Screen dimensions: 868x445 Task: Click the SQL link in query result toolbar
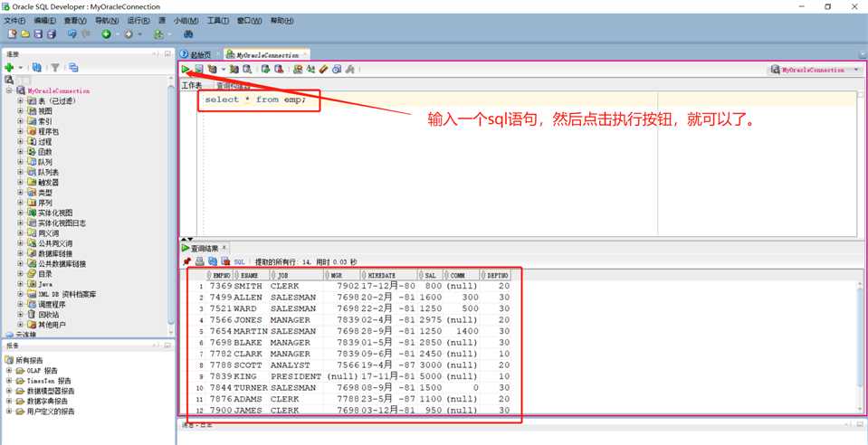click(239, 261)
